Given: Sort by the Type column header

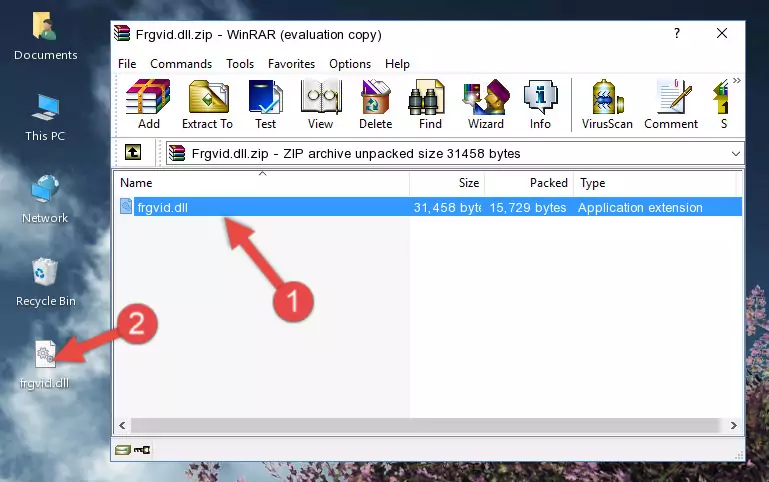Looking at the screenshot, I should pyautogui.click(x=655, y=183).
